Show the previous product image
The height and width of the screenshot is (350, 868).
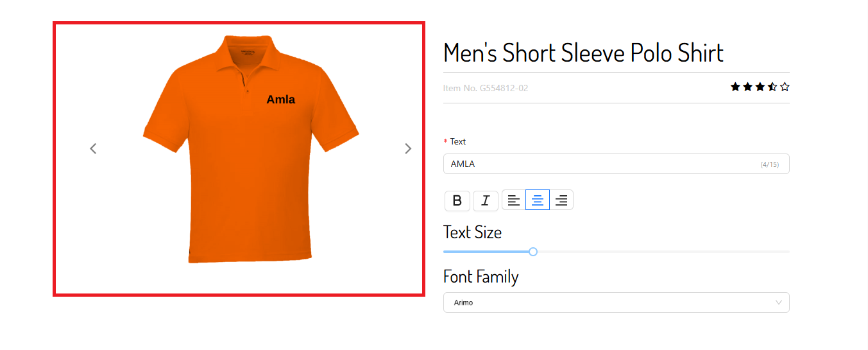tap(93, 148)
